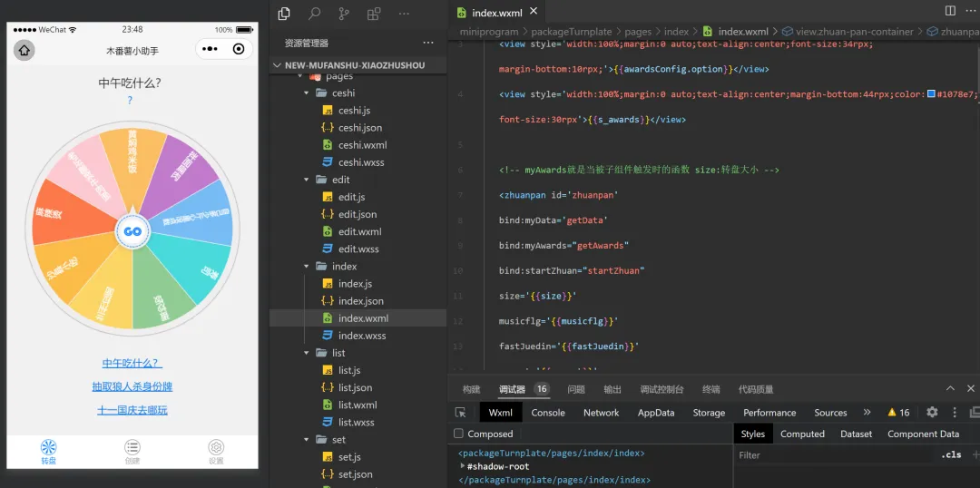Click the split editor icon
980x488 pixels.
coord(950,11)
